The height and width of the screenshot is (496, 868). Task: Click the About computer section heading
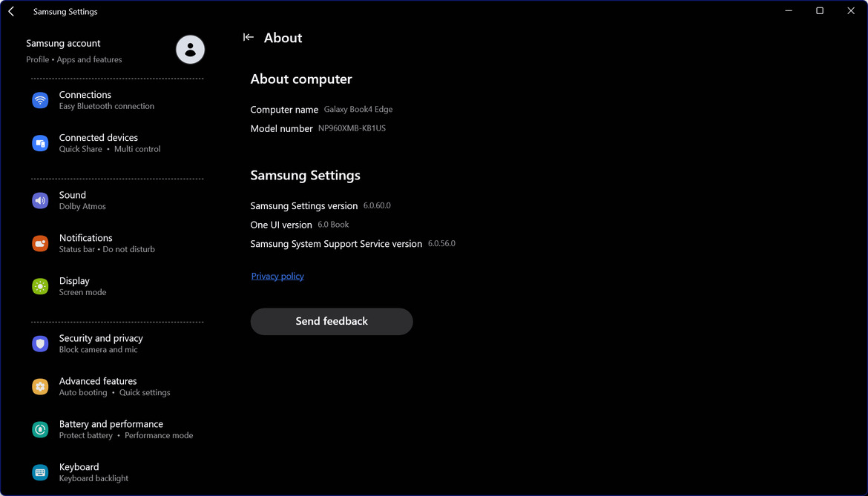pyautogui.click(x=301, y=79)
